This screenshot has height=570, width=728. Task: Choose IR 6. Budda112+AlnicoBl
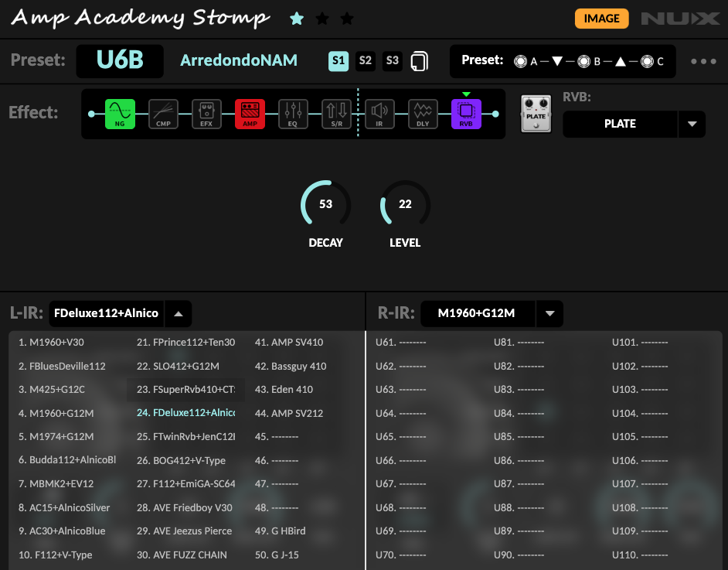(67, 460)
